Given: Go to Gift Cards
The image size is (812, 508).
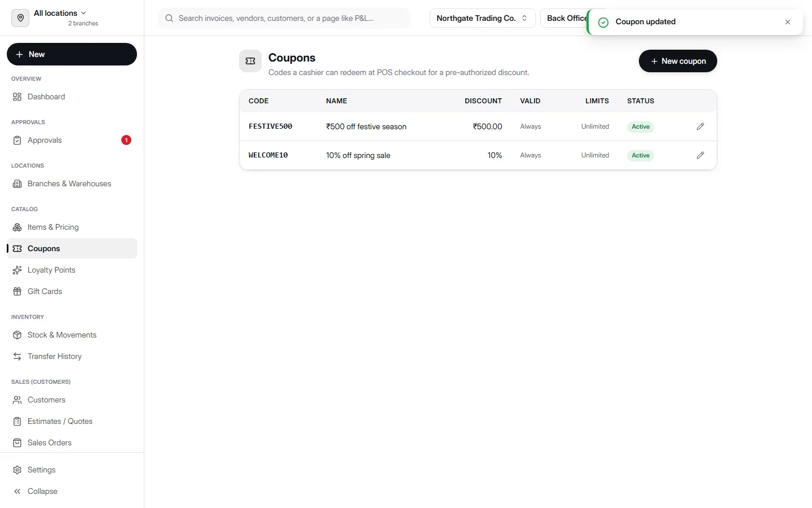Looking at the screenshot, I should point(72,291).
